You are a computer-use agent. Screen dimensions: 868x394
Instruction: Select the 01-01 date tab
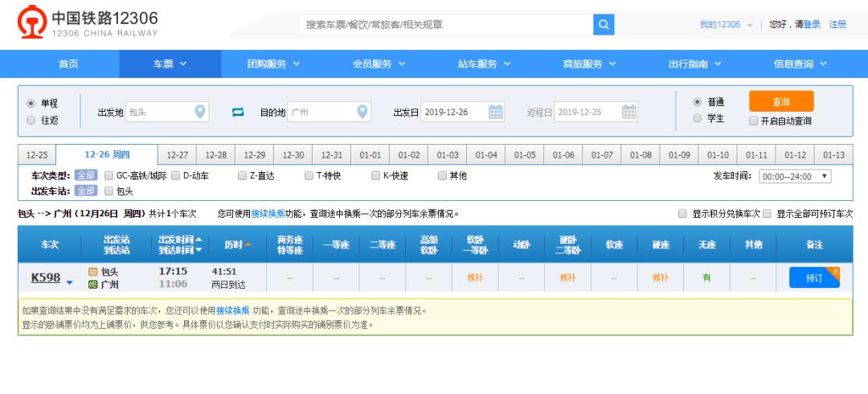371,155
